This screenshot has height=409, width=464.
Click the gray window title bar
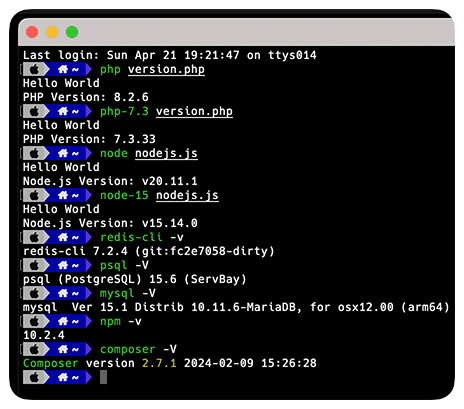[236, 32]
